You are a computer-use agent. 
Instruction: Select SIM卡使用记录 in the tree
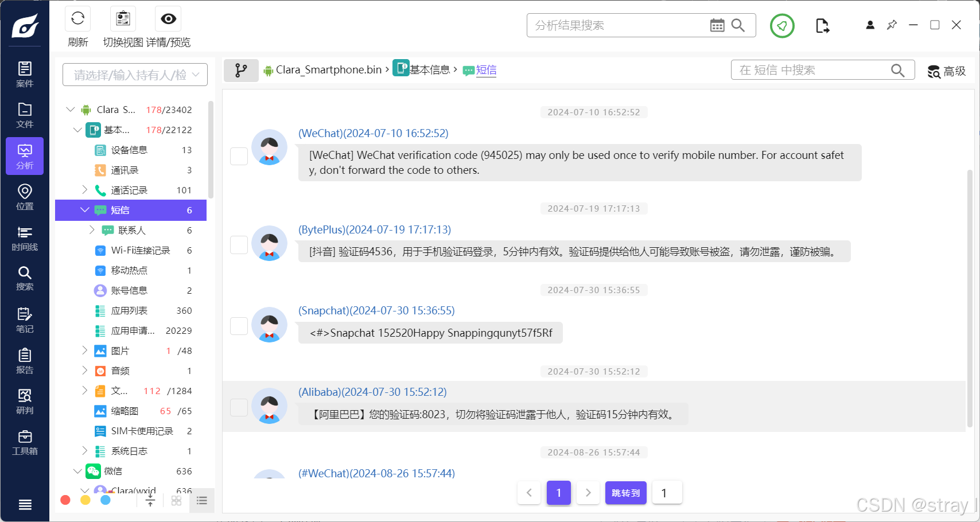click(x=142, y=431)
